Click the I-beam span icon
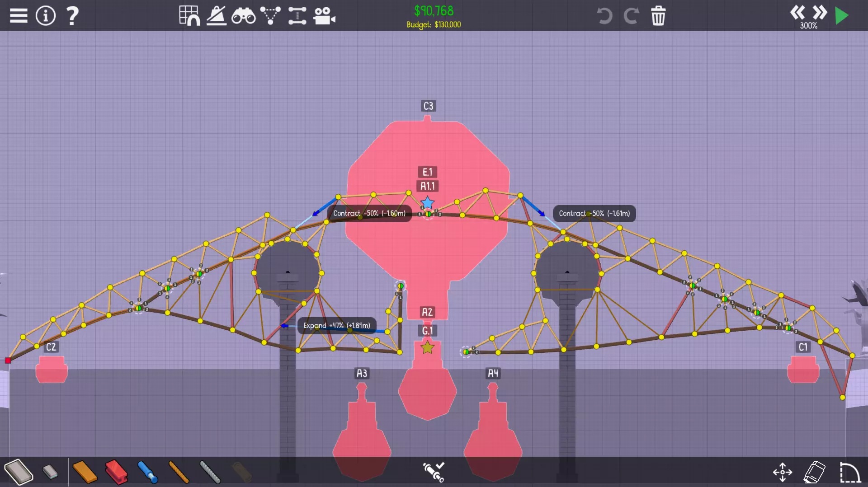This screenshot has height=487, width=868. [x=297, y=16]
